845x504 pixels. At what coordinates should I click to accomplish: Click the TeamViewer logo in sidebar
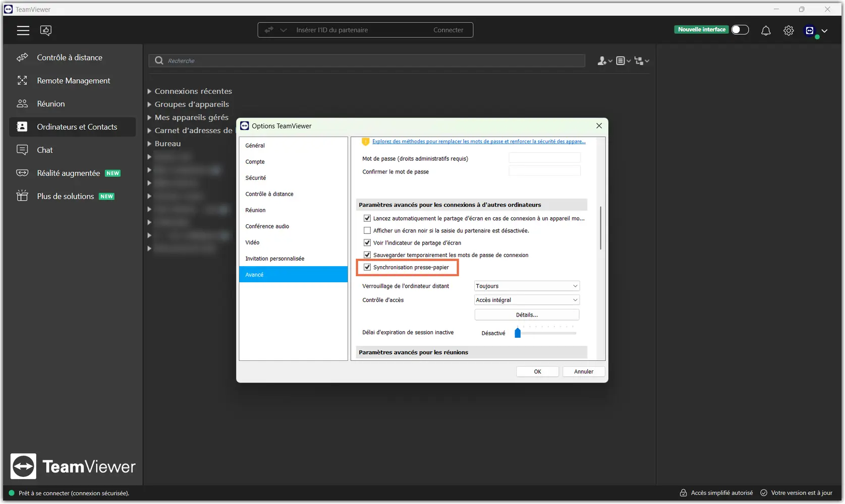tap(73, 466)
